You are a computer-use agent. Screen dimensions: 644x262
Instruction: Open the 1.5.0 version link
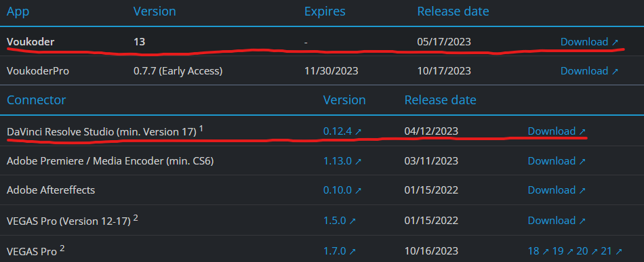pyautogui.click(x=339, y=221)
